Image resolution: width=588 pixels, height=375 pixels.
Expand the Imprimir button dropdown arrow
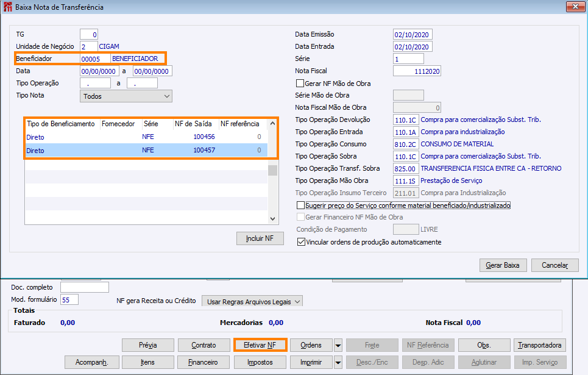tap(338, 362)
